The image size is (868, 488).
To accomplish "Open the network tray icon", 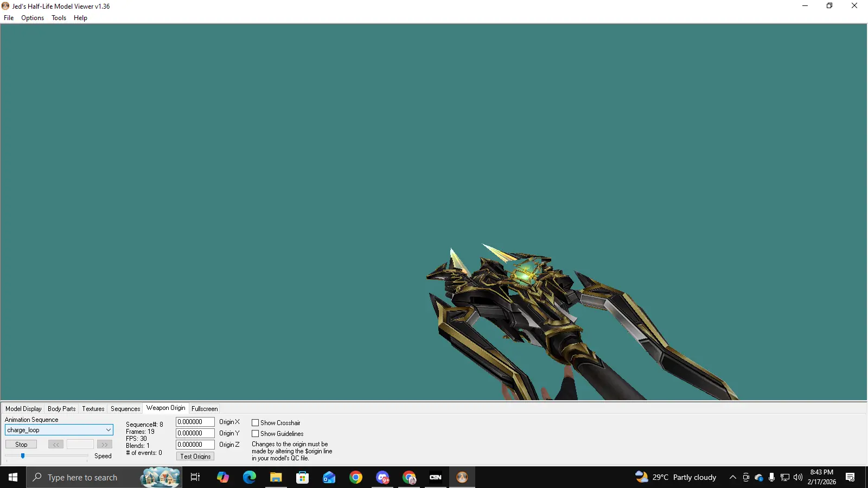I will tap(784, 477).
